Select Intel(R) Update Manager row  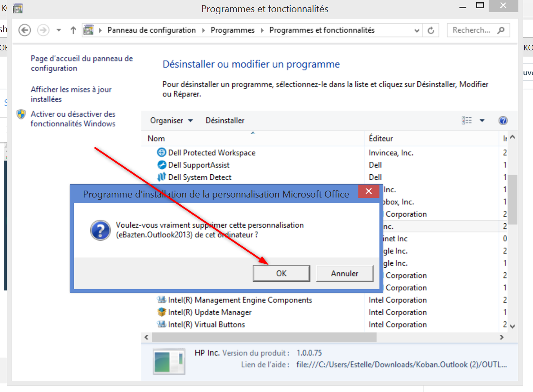click(x=325, y=312)
